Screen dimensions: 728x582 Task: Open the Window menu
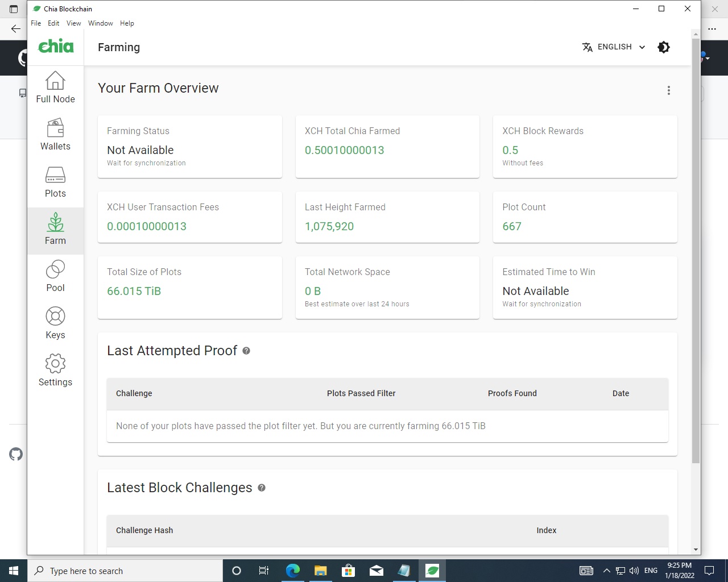coord(101,23)
